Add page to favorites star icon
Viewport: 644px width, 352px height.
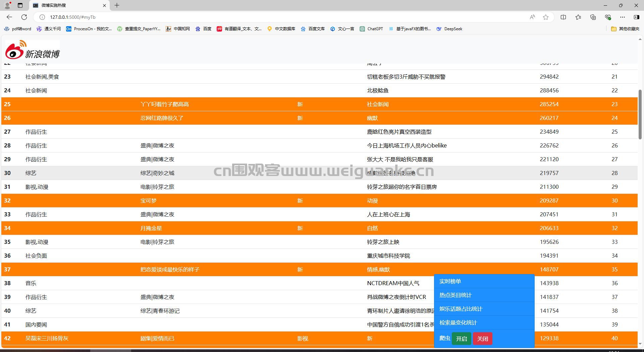tap(546, 17)
